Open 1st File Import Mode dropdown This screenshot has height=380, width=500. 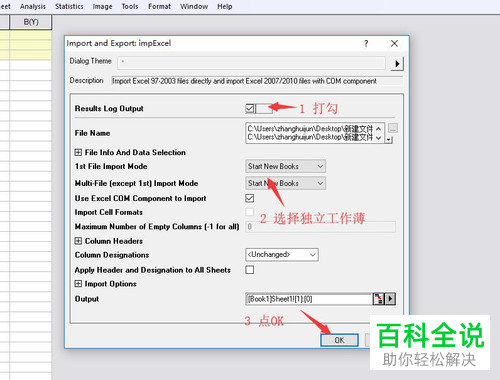(x=285, y=166)
